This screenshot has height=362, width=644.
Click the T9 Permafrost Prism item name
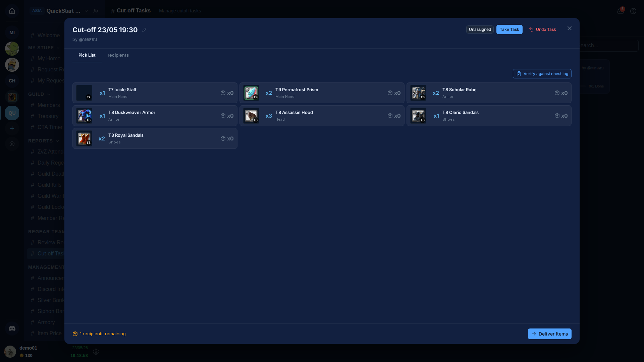[x=297, y=90]
